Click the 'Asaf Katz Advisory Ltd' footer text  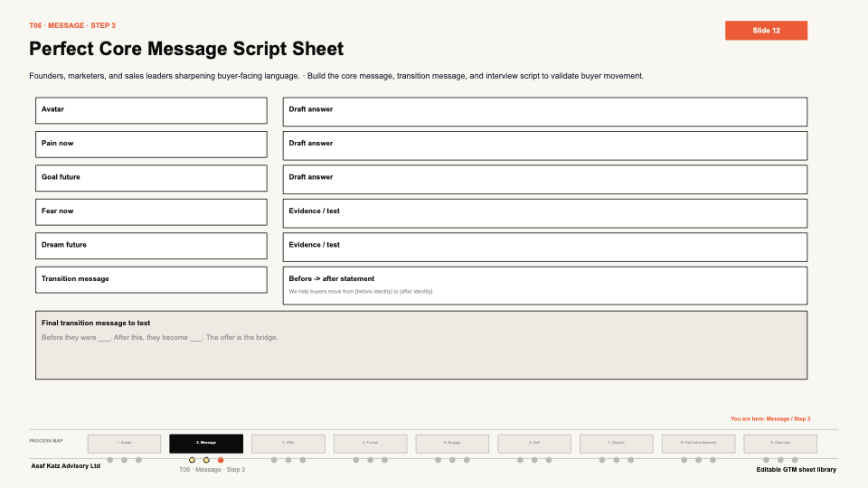click(x=65, y=466)
